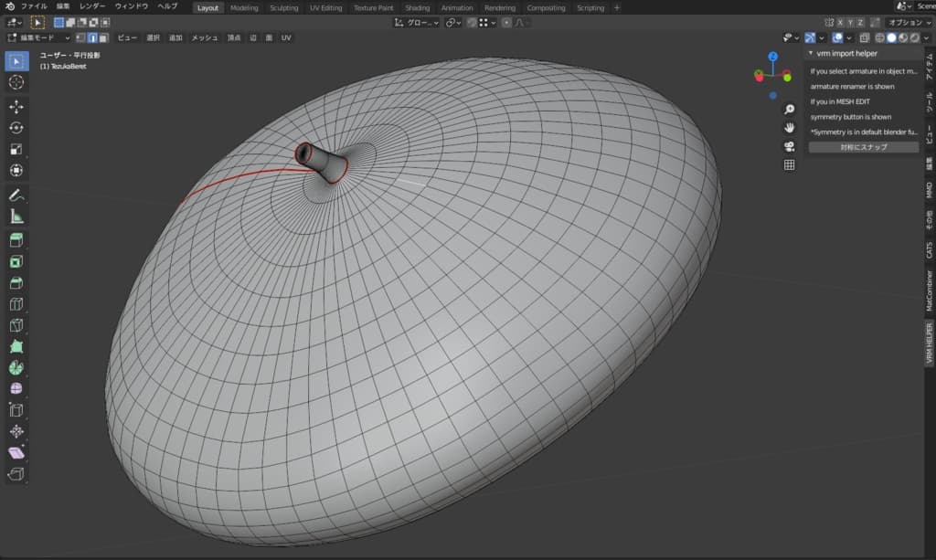Open the 編集モード mode dropdown
Image resolution: width=936 pixels, height=560 pixels.
pos(38,37)
